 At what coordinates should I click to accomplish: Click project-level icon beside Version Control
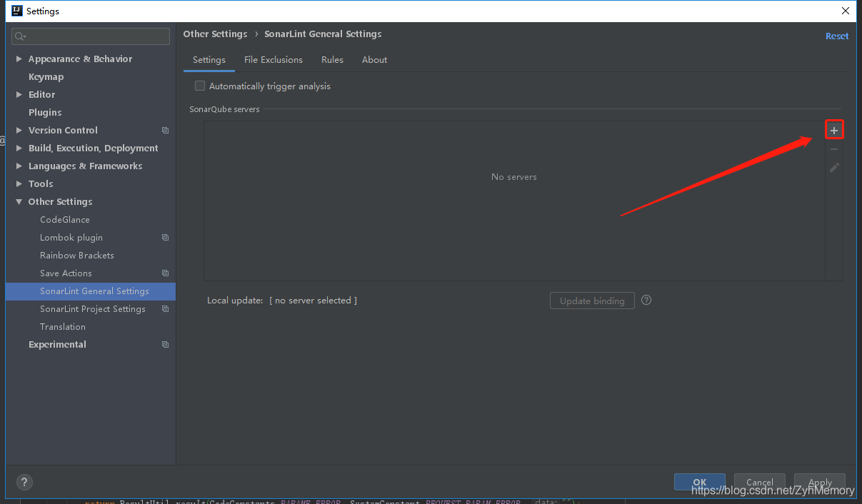165,131
